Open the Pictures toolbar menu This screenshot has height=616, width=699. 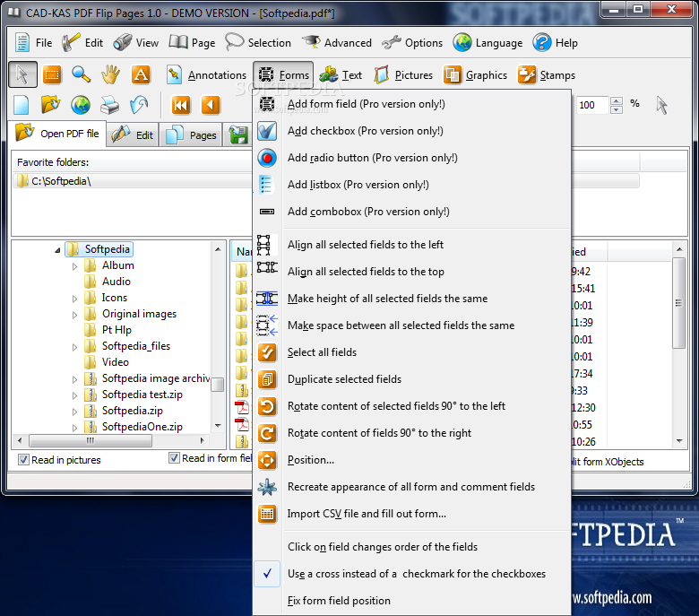click(403, 74)
